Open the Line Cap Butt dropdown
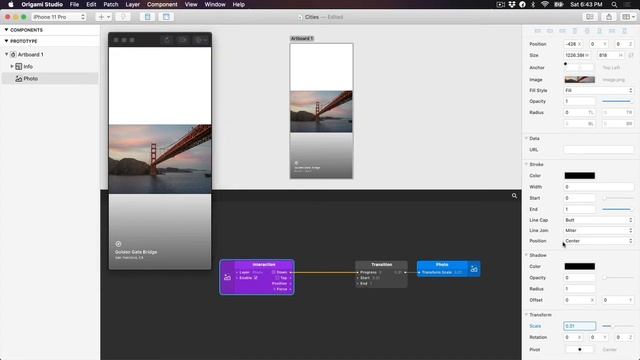 tap(598, 220)
